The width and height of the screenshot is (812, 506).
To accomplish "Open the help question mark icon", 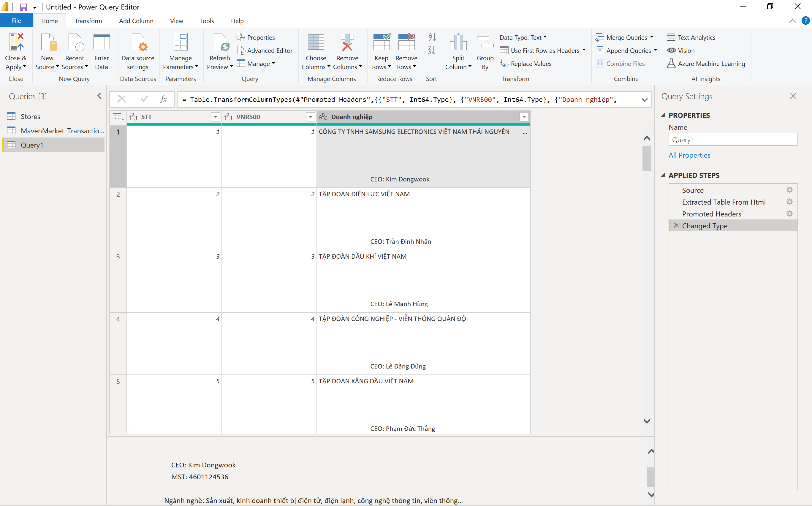I will 805,21.
